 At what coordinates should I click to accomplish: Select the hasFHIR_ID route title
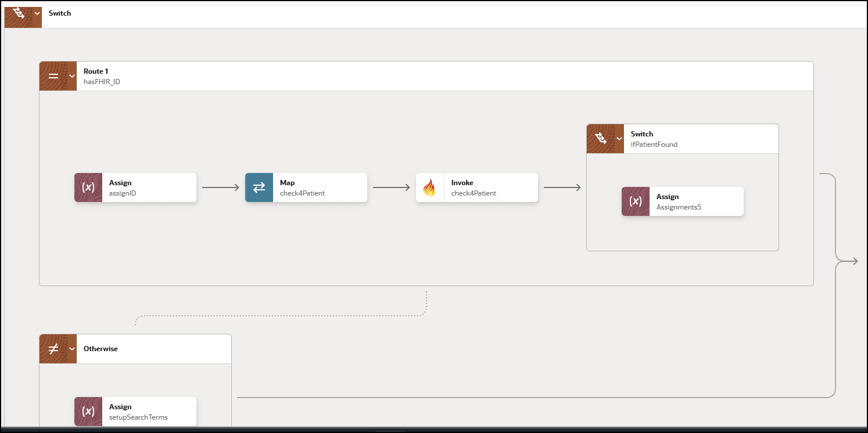coord(102,82)
